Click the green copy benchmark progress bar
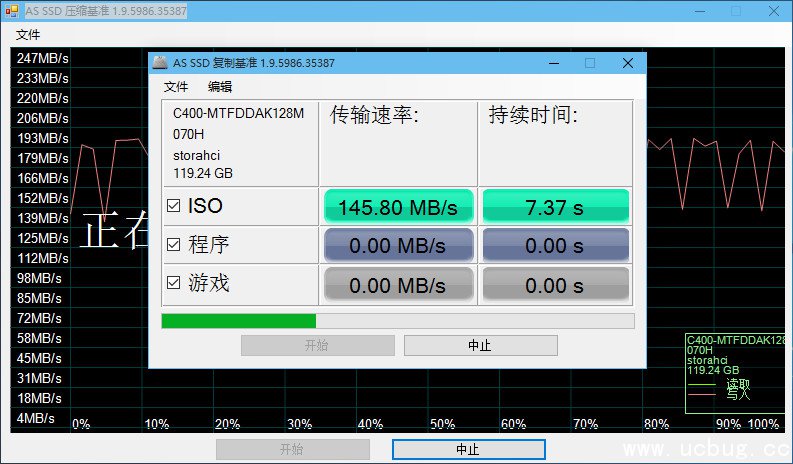 coord(398,321)
